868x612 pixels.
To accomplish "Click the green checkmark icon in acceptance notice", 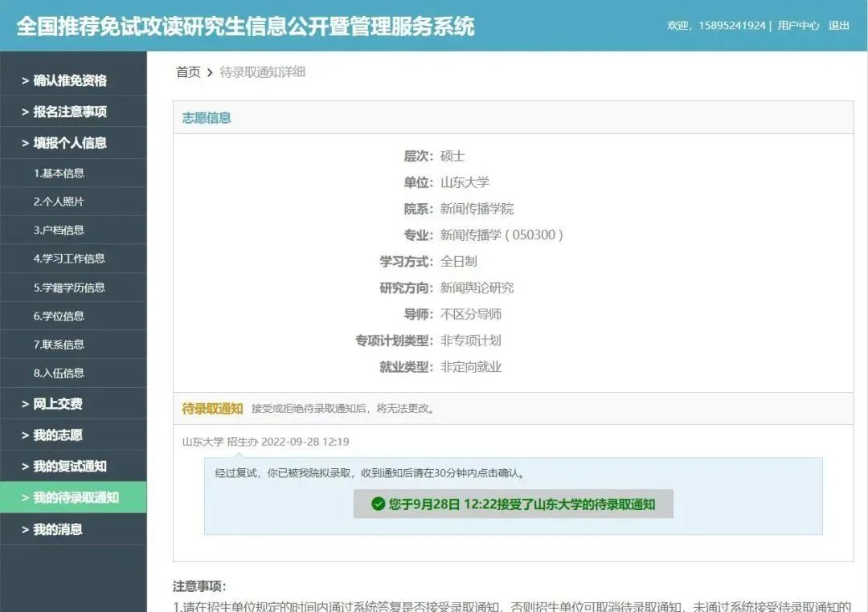I will coord(378,504).
